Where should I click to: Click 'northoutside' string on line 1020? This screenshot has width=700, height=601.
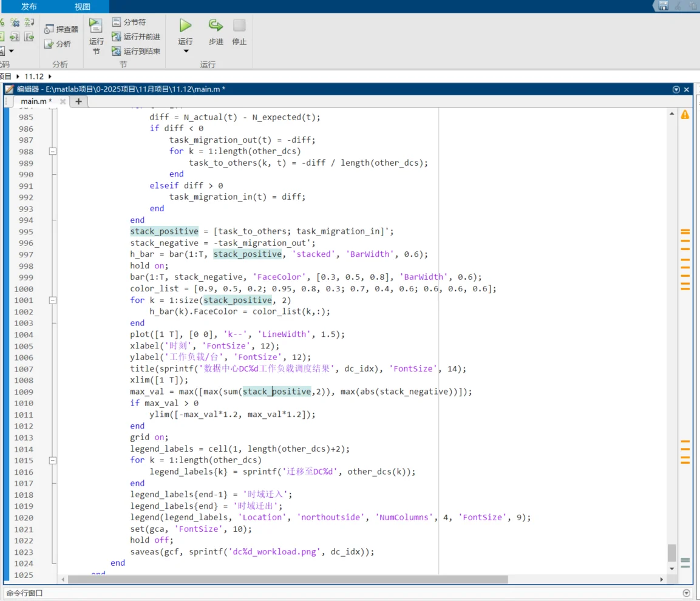[x=330, y=517]
